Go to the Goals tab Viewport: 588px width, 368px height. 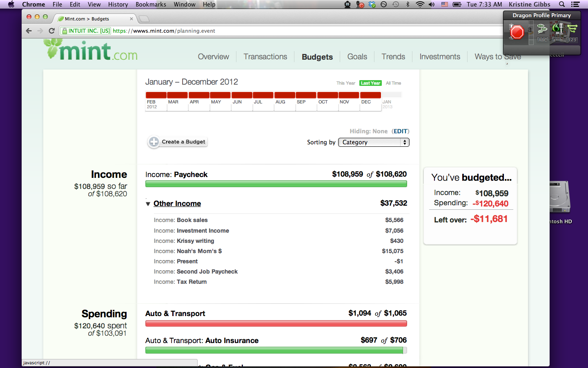pos(357,57)
